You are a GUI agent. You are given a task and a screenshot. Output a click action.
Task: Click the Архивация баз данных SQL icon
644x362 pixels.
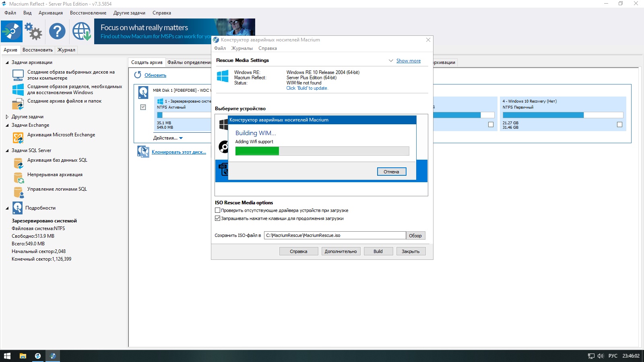[x=18, y=163]
